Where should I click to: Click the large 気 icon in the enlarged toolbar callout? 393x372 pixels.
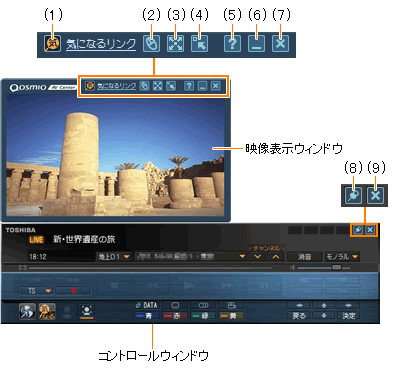coord(53,44)
